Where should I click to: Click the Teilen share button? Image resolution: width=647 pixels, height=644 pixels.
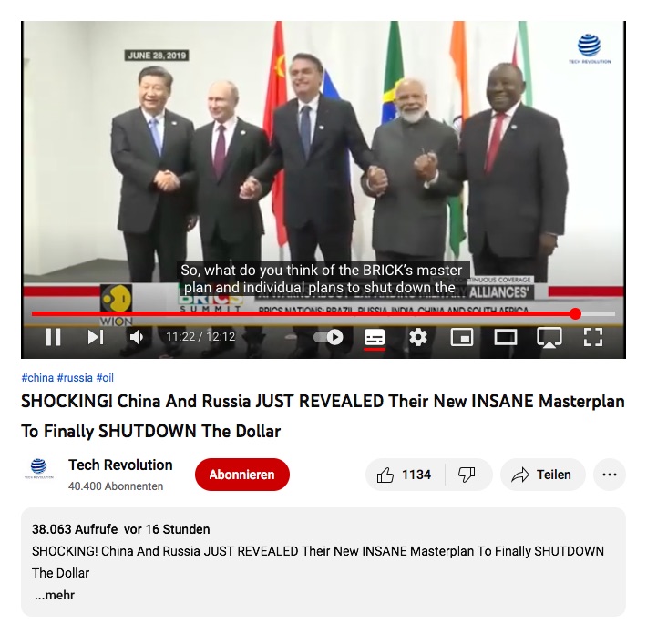pos(542,475)
